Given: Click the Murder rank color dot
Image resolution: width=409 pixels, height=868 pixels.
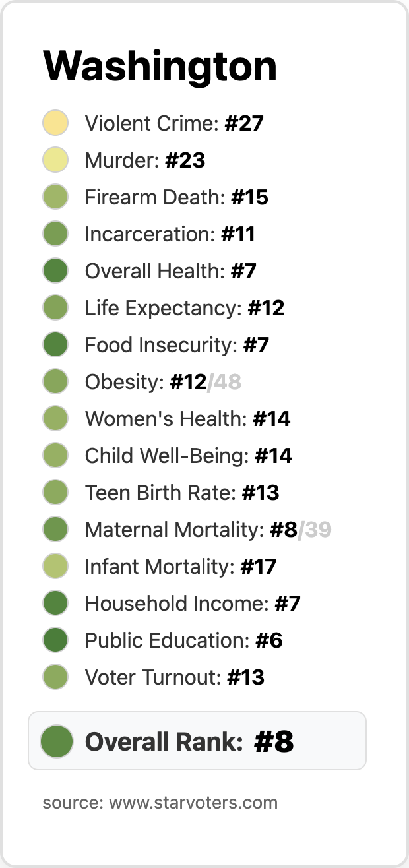Looking at the screenshot, I should [55, 160].
